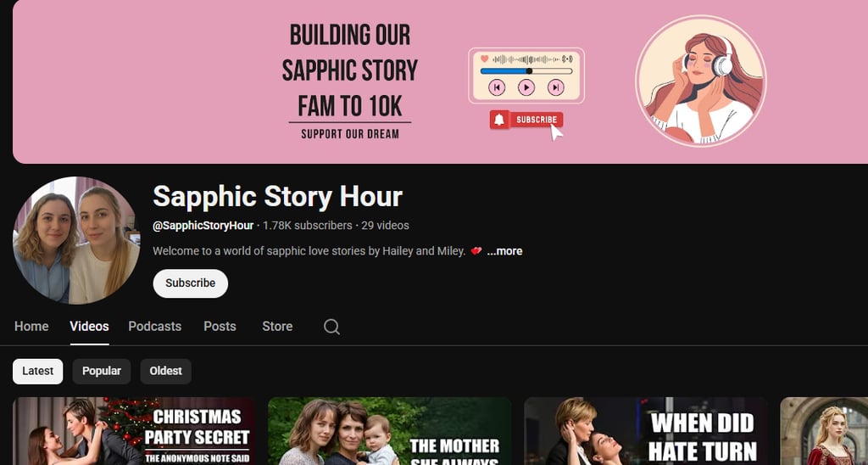The width and height of the screenshot is (868, 465).
Task: Click the @SapphicStoryHour handle
Action: [x=203, y=226]
